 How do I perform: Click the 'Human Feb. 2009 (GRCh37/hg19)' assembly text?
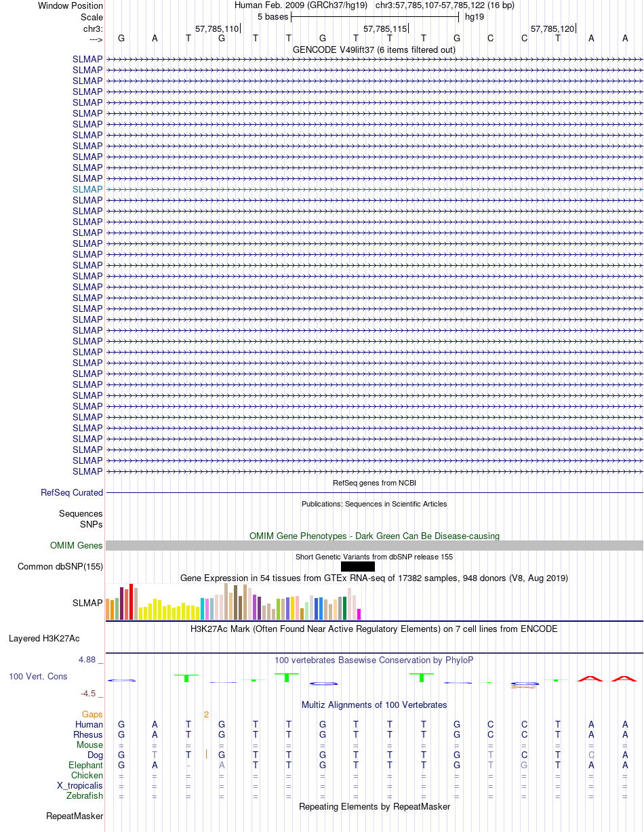point(301,5)
